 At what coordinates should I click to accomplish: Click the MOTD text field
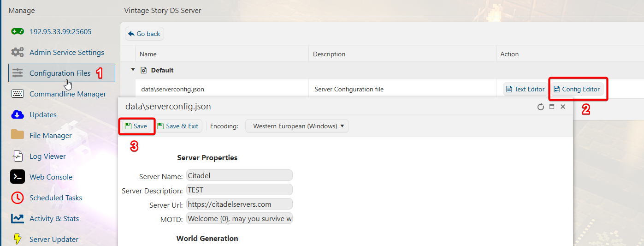point(239,218)
